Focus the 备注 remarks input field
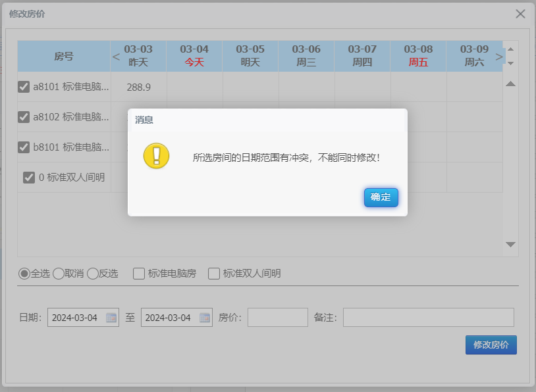The width and height of the screenshot is (536, 392). [x=429, y=318]
